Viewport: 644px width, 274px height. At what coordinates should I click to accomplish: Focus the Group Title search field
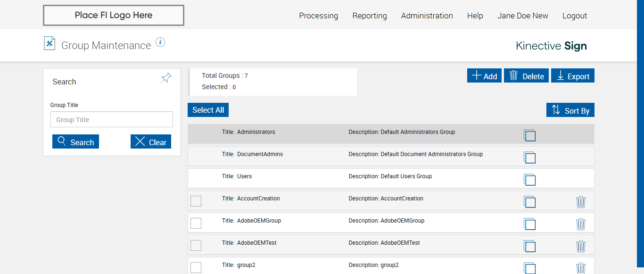point(112,120)
